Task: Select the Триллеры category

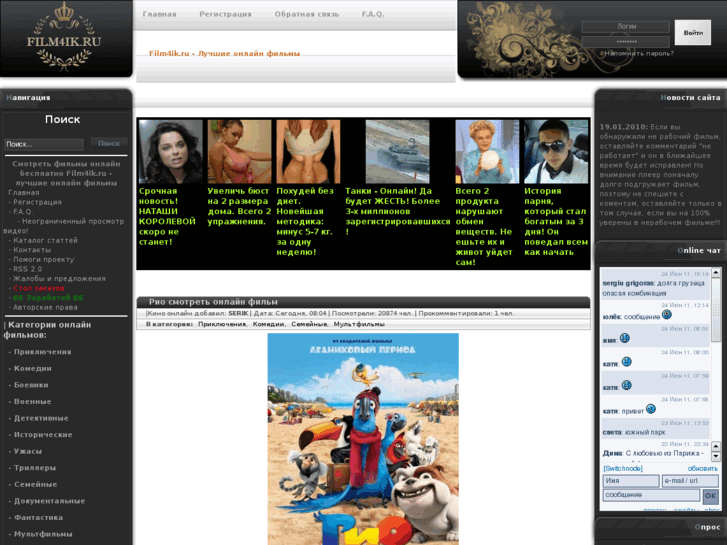Action: click(x=35, y=468)
